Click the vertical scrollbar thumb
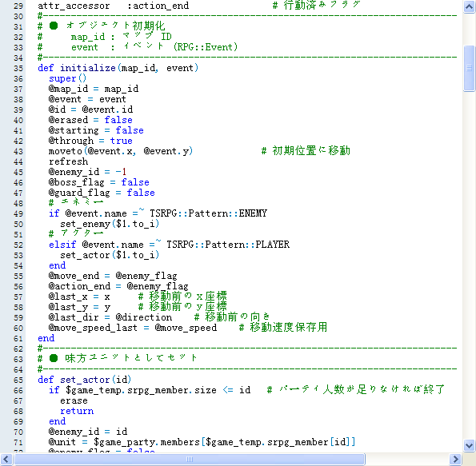The height and width of the screenshot is (466, 476). click(469, 68)
